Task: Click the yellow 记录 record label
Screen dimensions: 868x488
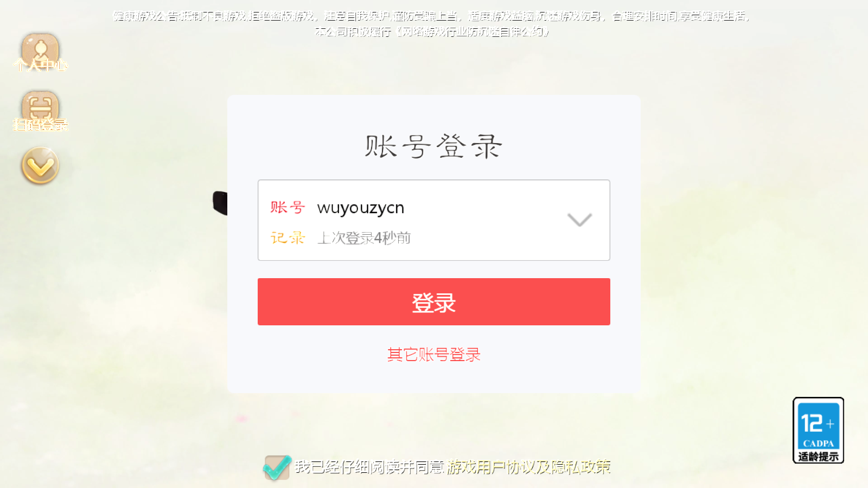Action: click(288, 237)
